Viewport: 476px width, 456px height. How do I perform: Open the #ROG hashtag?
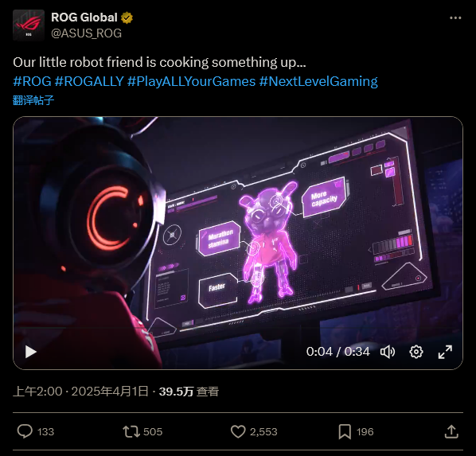[32, 81]
